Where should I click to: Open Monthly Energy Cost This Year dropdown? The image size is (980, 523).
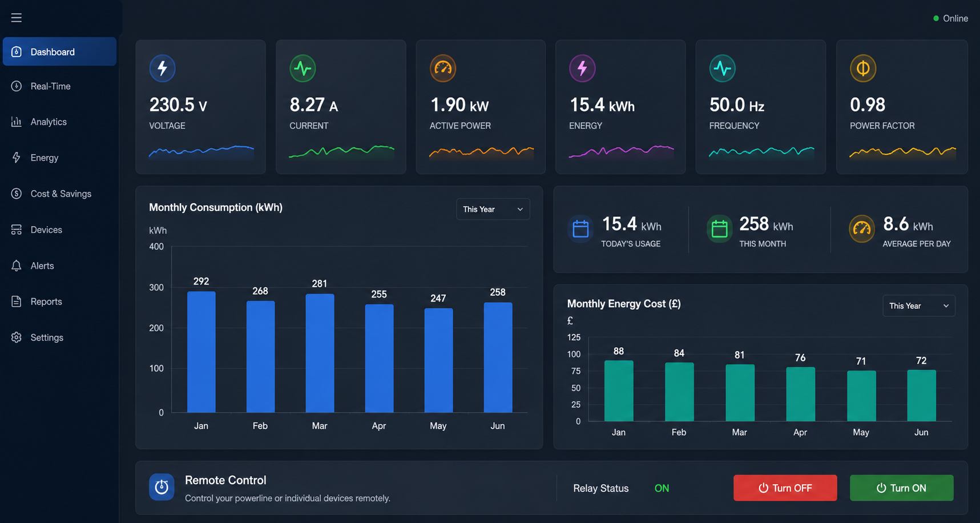[918, 306]
